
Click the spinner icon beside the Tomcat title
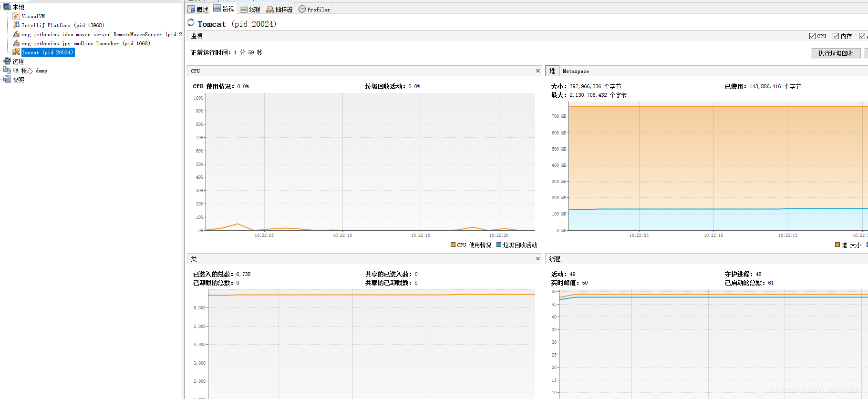point(191,22)
